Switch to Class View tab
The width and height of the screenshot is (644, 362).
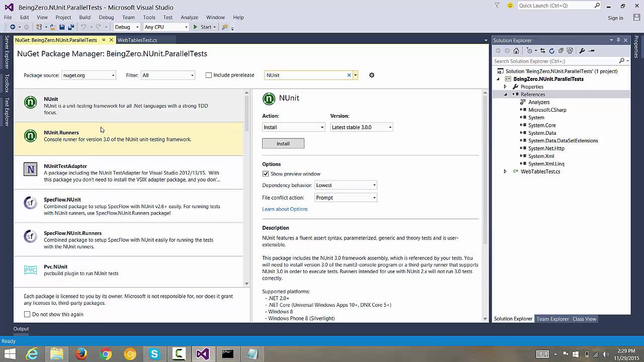pos(584,319)
